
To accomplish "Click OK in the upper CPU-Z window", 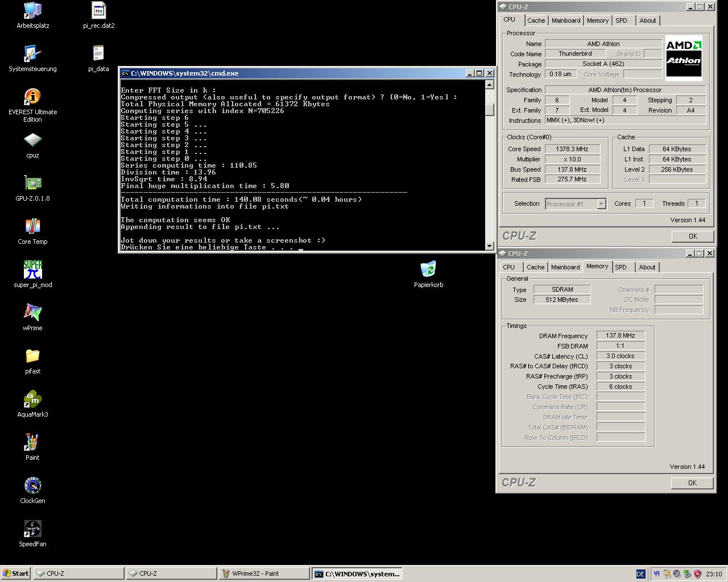I will tap(692, 236).
